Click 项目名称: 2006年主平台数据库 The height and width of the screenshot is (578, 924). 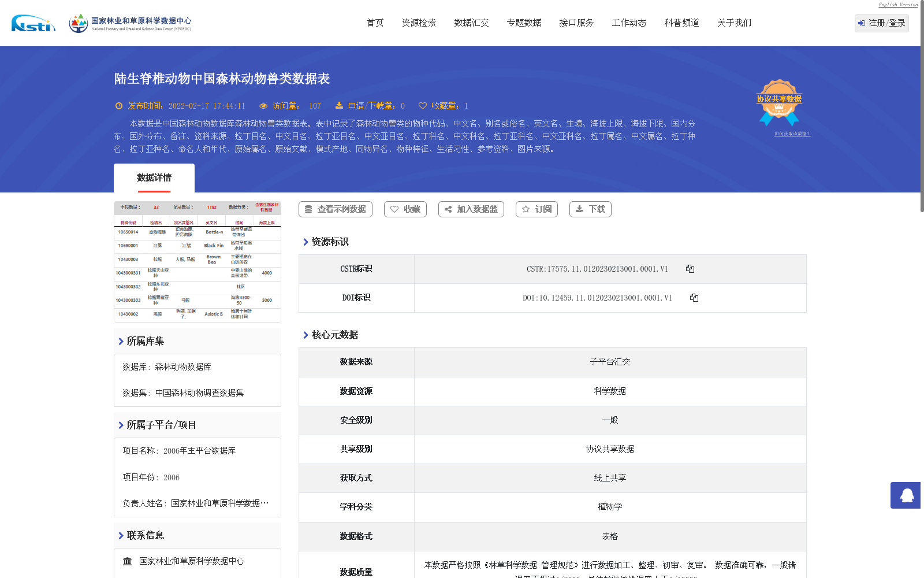[x=179, y=451]
